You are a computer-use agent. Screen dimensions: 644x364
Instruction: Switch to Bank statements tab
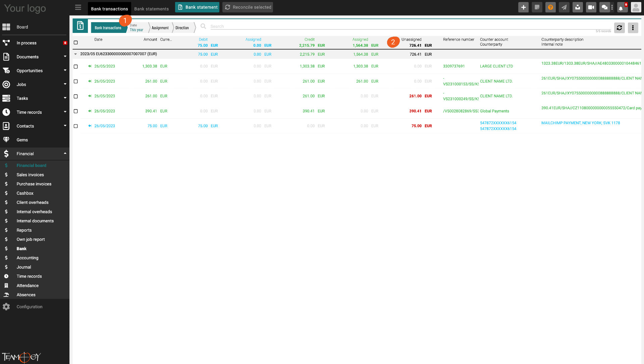(151, 8)
